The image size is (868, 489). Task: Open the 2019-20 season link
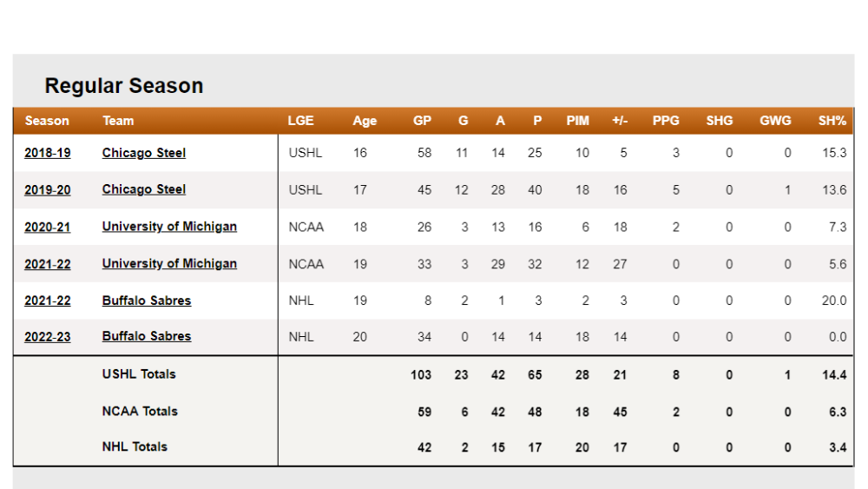[48, 190]
